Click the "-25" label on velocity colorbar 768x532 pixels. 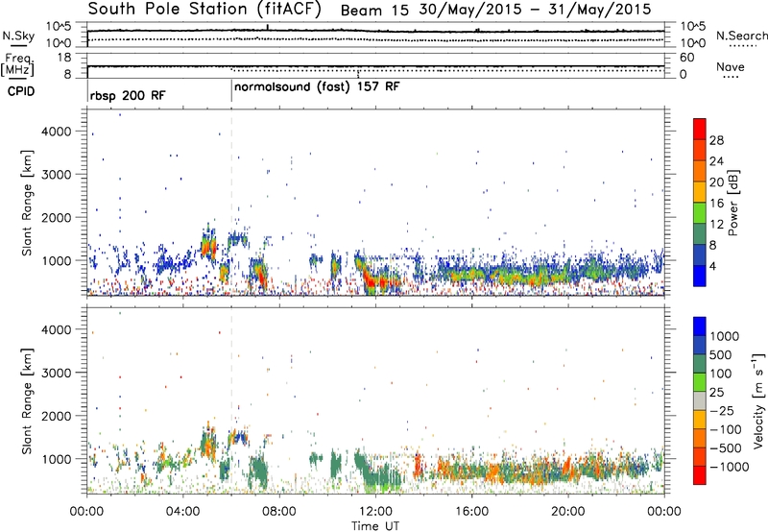pyautogui.click(x=722, y=411)
